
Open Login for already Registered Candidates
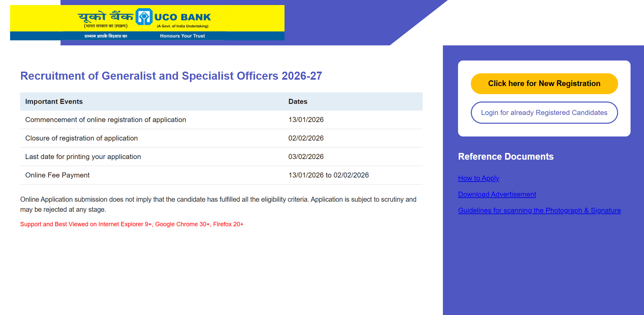(544, 113)
